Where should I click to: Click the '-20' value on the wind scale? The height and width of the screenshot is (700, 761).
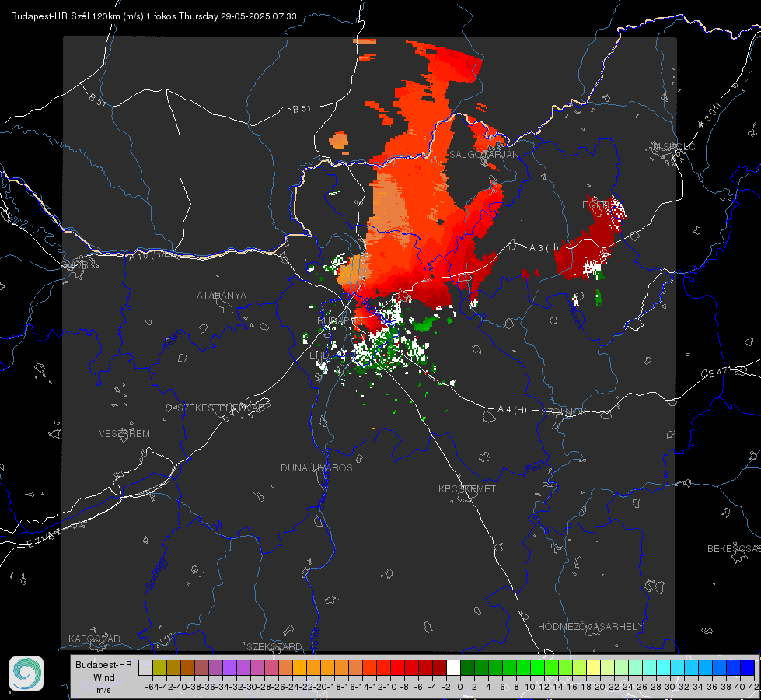tap(320, 687)
